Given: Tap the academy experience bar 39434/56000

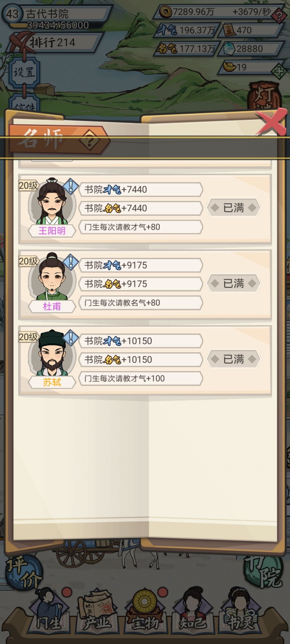Looking at the screenshot, I should click(x=58, y=25).
